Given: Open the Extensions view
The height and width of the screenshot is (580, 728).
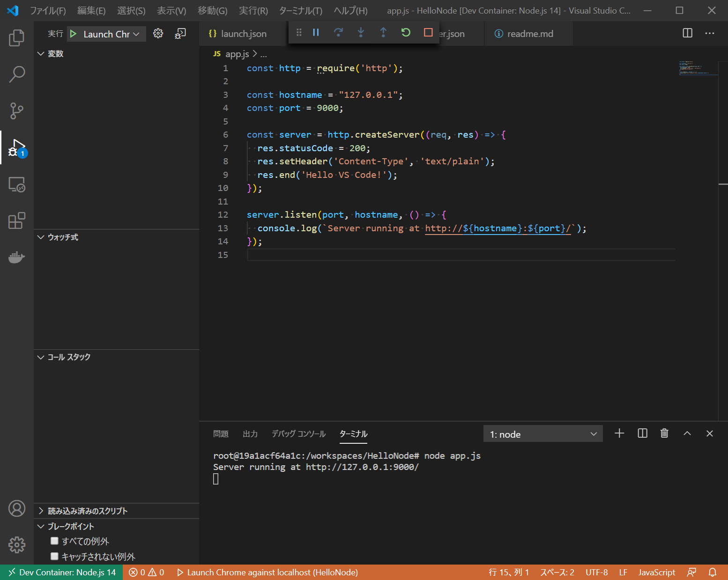Looking at the screenshot, I should [17, 220].
